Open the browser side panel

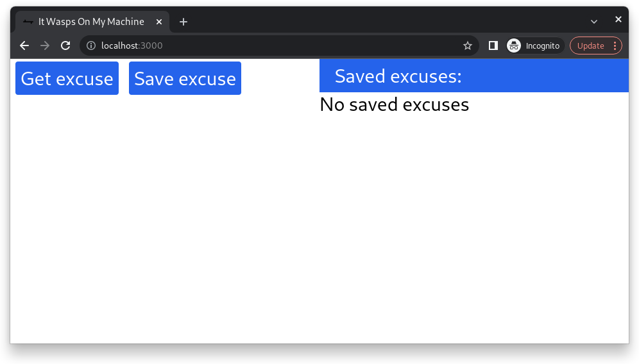click(493, 45)
